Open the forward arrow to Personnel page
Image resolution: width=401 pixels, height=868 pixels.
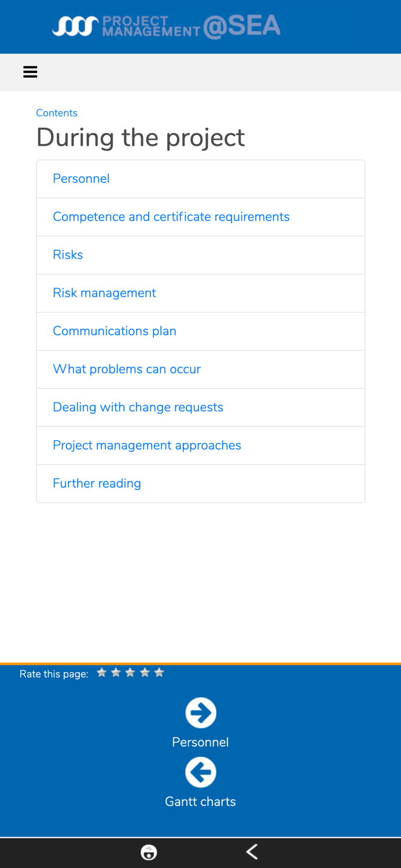pos(200,712)
